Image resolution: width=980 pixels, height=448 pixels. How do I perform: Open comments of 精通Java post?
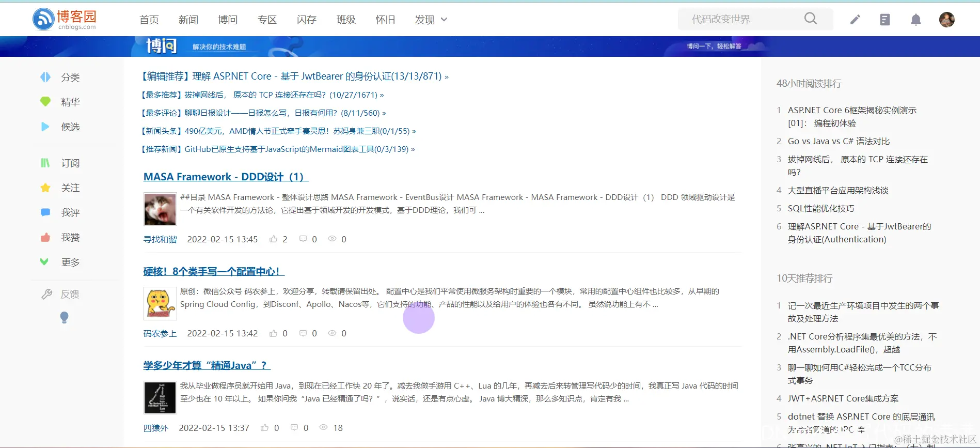coord(294,427)
